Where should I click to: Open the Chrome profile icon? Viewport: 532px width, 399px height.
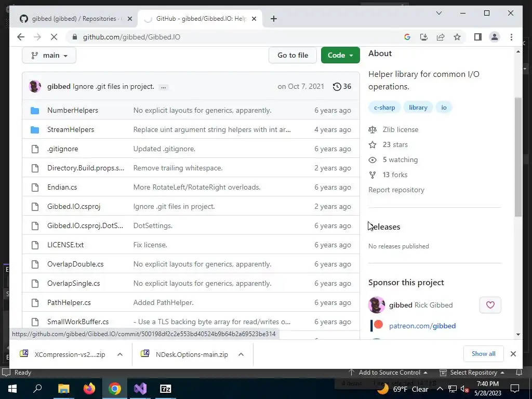pyautogui.click(x=495, y=37)
